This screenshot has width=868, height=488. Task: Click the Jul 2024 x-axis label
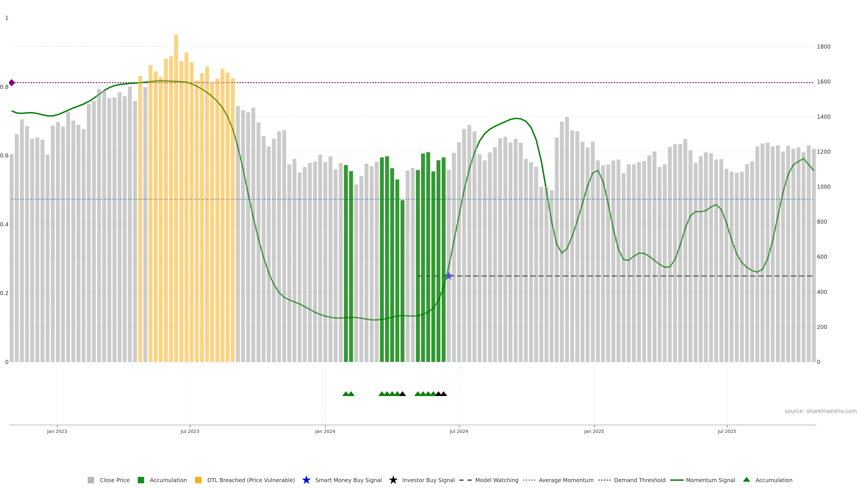[459, 432]
